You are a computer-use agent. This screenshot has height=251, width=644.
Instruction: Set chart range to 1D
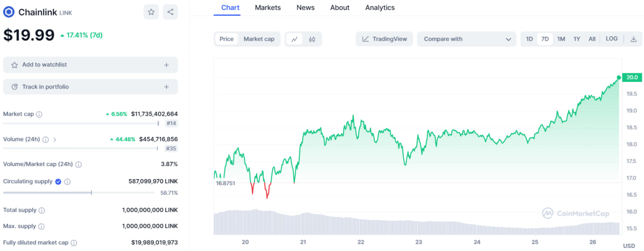pos(529,39)
